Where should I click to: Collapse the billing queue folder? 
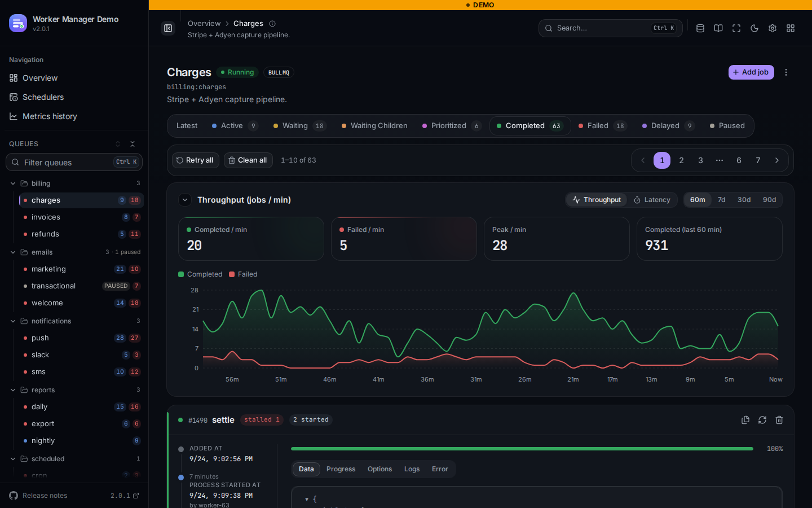[x=13, y=183]
